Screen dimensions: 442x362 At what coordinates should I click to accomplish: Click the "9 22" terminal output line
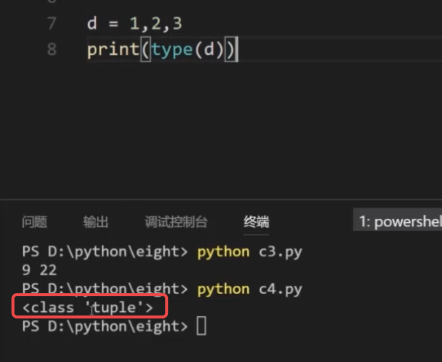point(39,270)
